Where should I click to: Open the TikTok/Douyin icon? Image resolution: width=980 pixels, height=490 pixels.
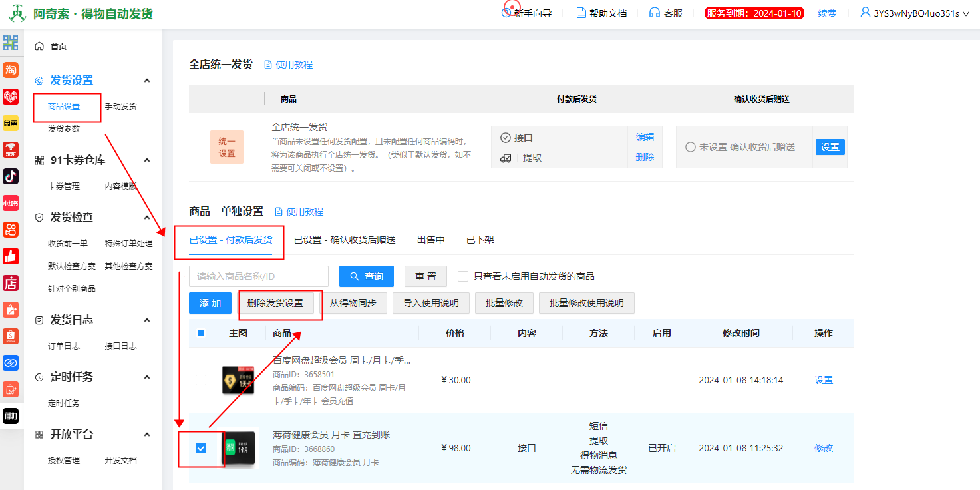(11, 176)
